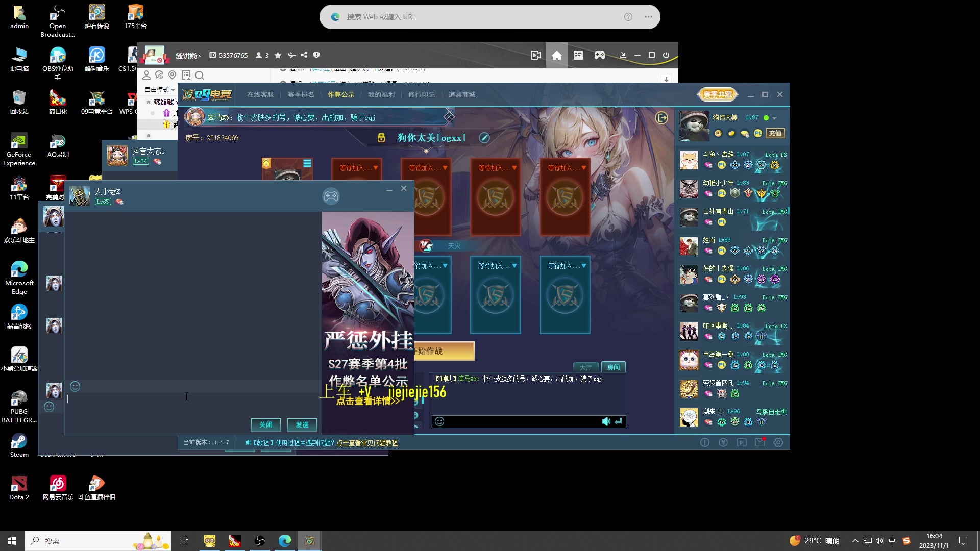Click the 赛季典藏 badge button
980x551 pixels.
coord(718,94)
